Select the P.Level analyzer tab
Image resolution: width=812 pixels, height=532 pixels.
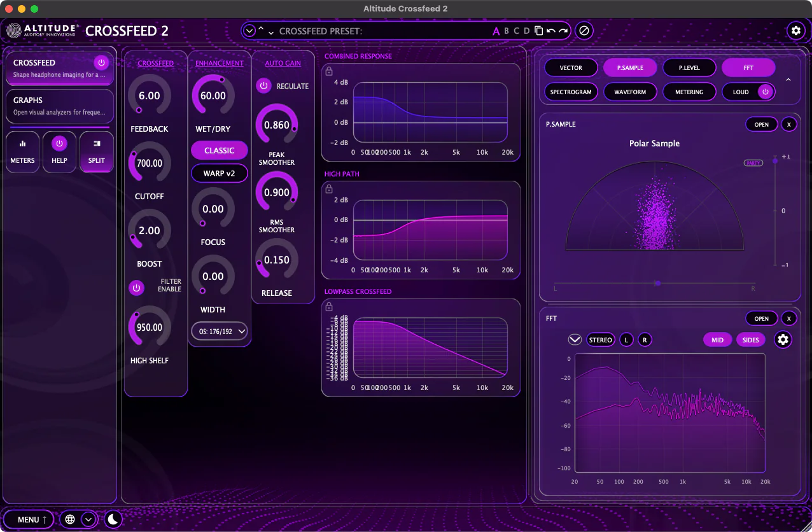(x=689, y=67)
